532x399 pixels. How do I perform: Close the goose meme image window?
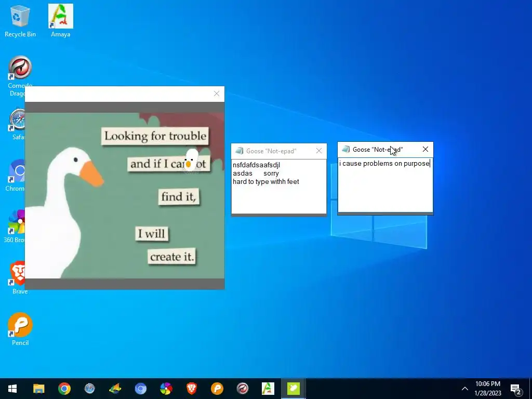click(217, 94)
